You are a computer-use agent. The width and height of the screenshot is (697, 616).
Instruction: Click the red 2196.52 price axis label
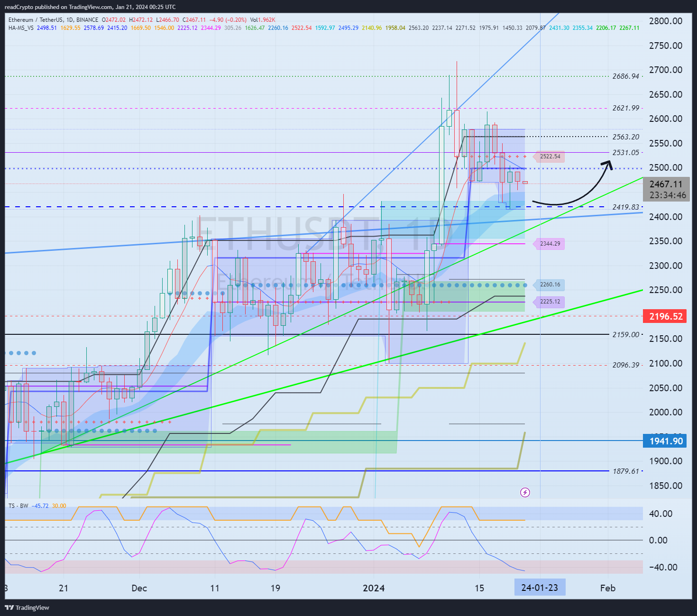pos(666,316)
